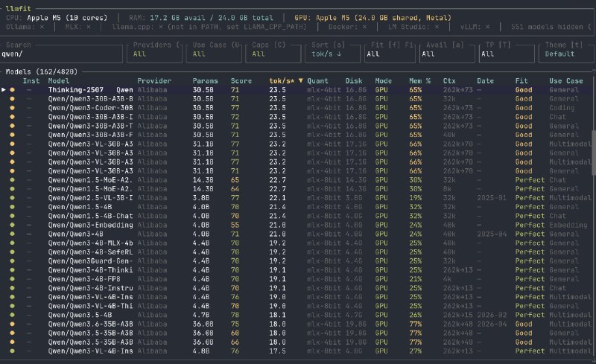The image size is (596, 364).
Task: Click the status dot beside Qwen3-30B-A3B-I
Action: 12,117
